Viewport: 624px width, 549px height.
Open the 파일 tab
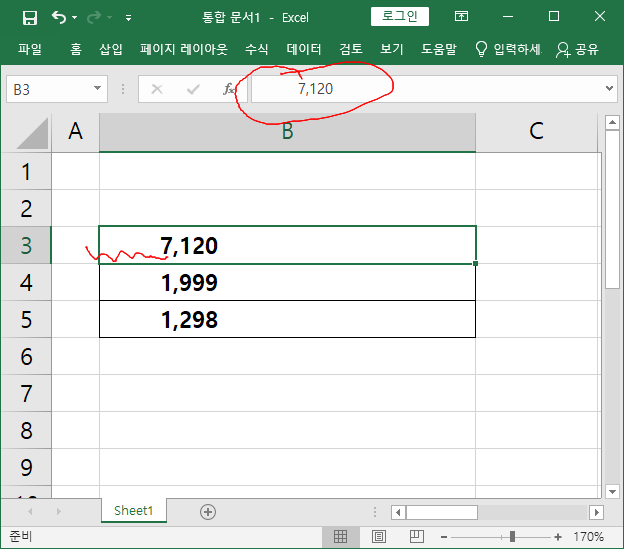[x=30, y=49]
